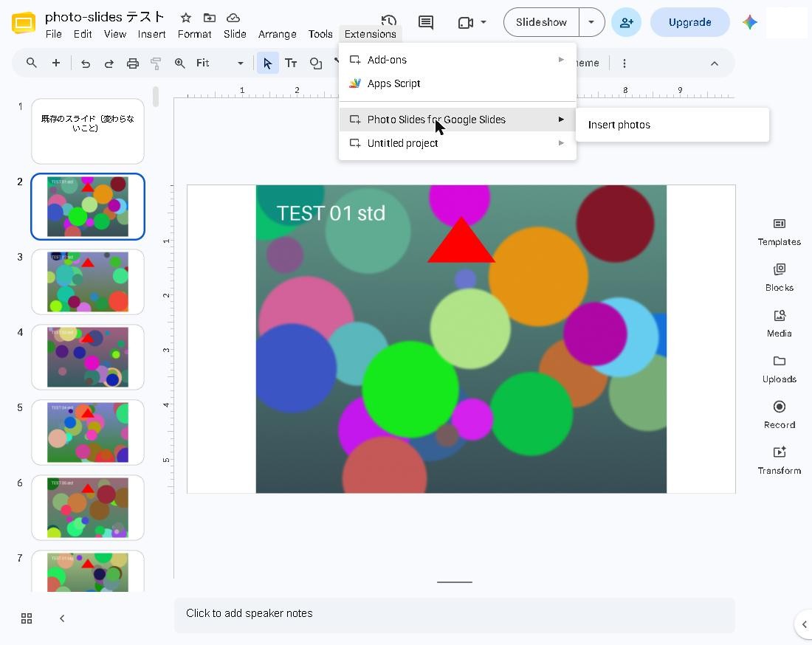Open the Record side panel
Image resolution: width=812 pixels, height=645 pixels.
(779, 415)
